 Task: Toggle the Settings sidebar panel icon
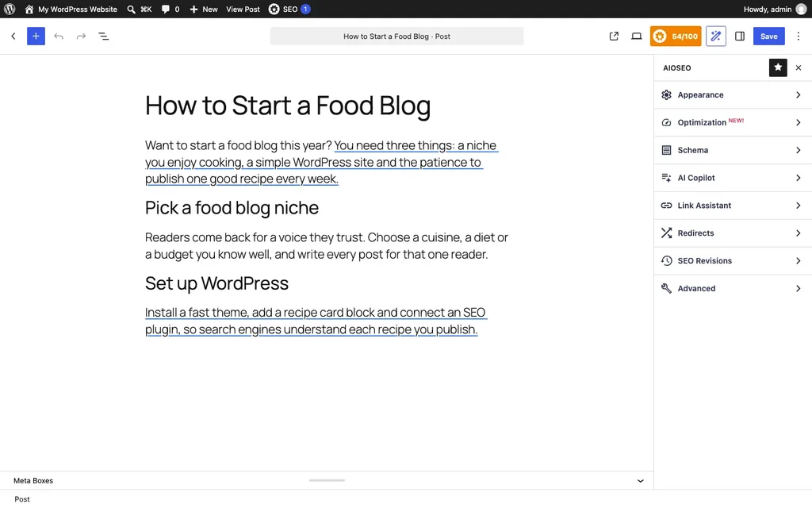click(740, 37)
